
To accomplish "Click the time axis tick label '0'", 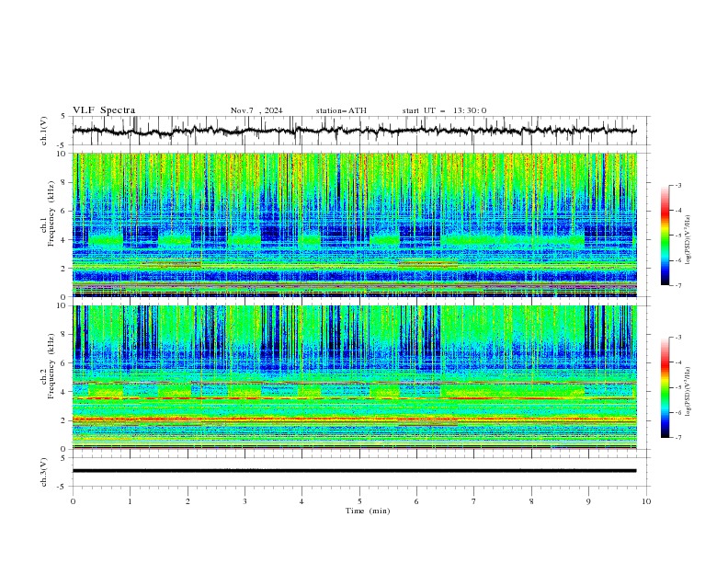I will point(73,501).
